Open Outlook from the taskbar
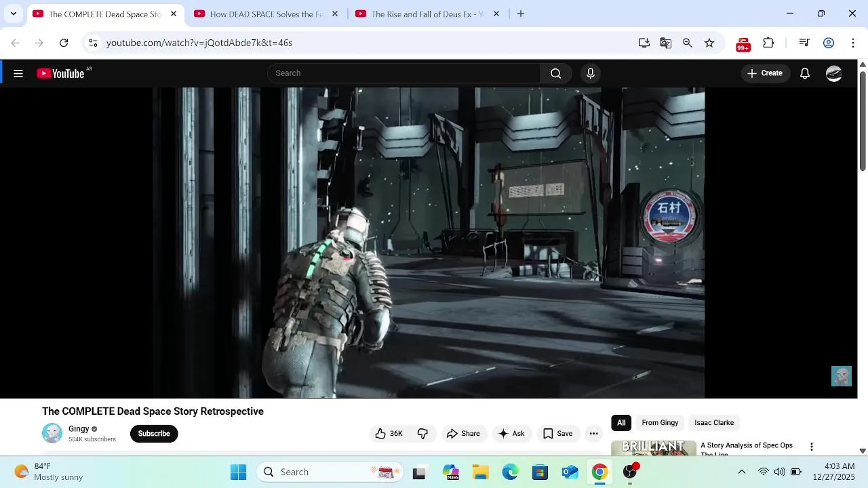 click(x=570, y=472)
